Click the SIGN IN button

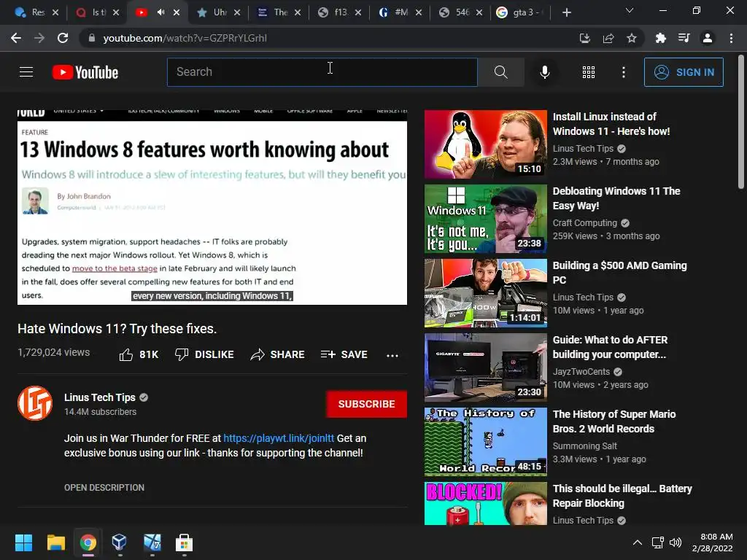pos(684,72)
